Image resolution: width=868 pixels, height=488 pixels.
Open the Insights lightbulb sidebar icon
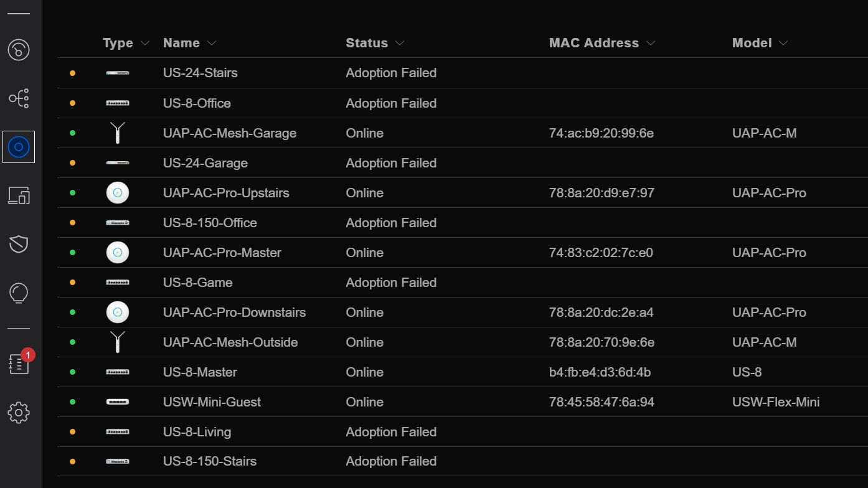pos(19,293)
